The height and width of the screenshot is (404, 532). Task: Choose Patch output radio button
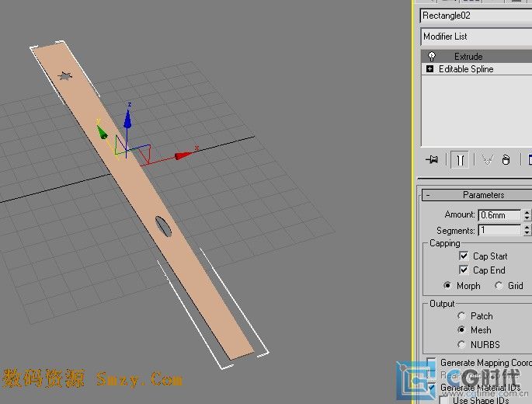click(462, 316)
